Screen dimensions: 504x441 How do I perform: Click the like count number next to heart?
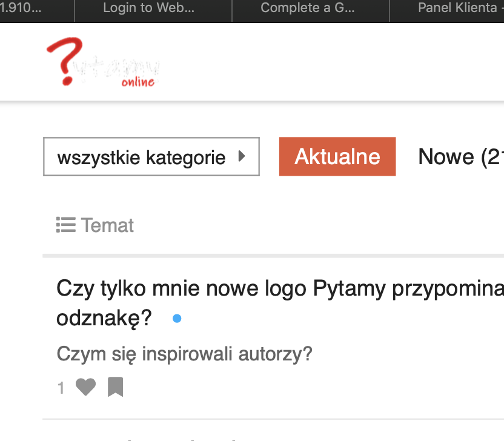[x=61, y=388]
